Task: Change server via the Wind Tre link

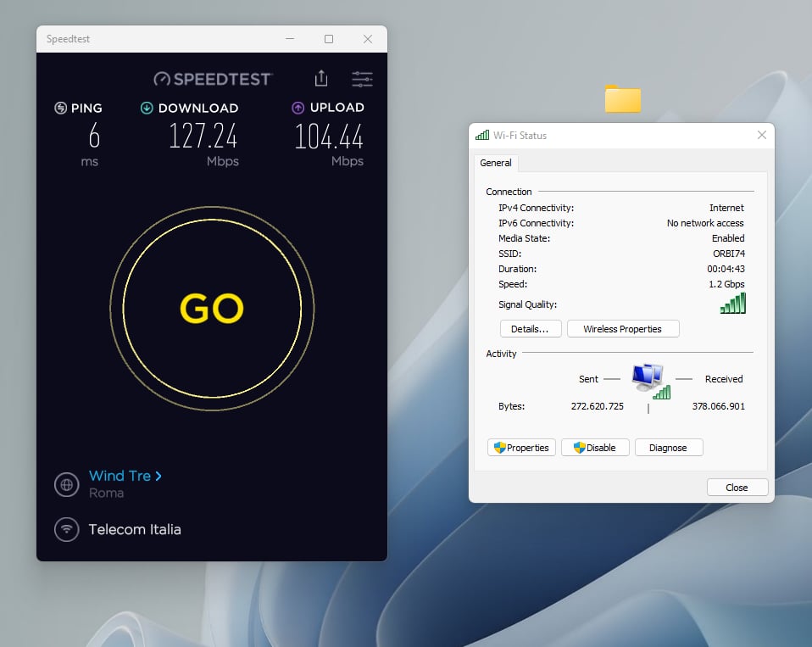Action: click(x=120, y=476)
